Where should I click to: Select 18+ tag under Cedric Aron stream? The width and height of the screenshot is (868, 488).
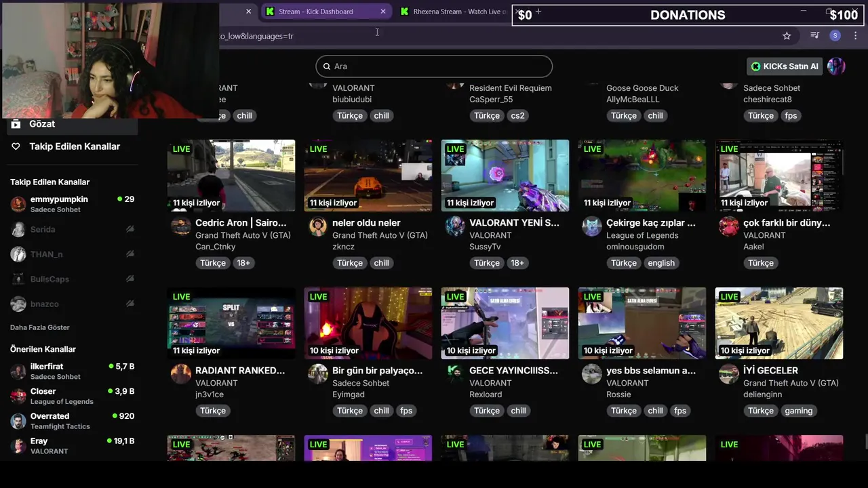point(243,263)
